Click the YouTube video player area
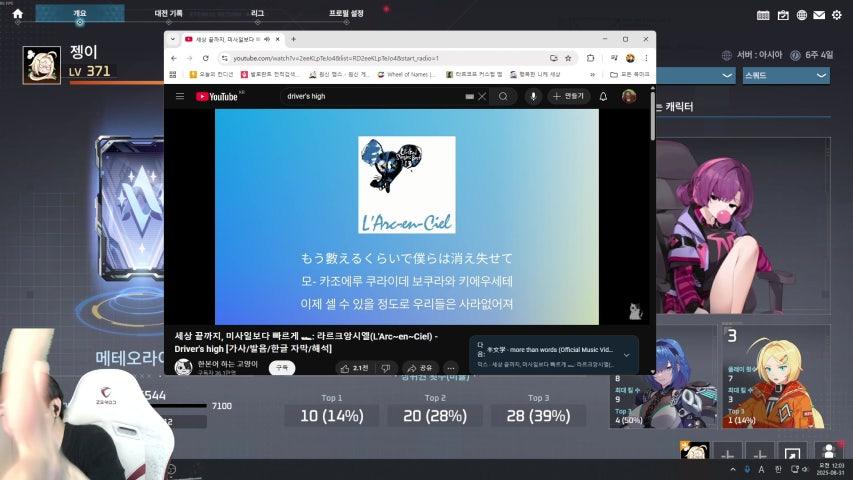 click(407, 217)
